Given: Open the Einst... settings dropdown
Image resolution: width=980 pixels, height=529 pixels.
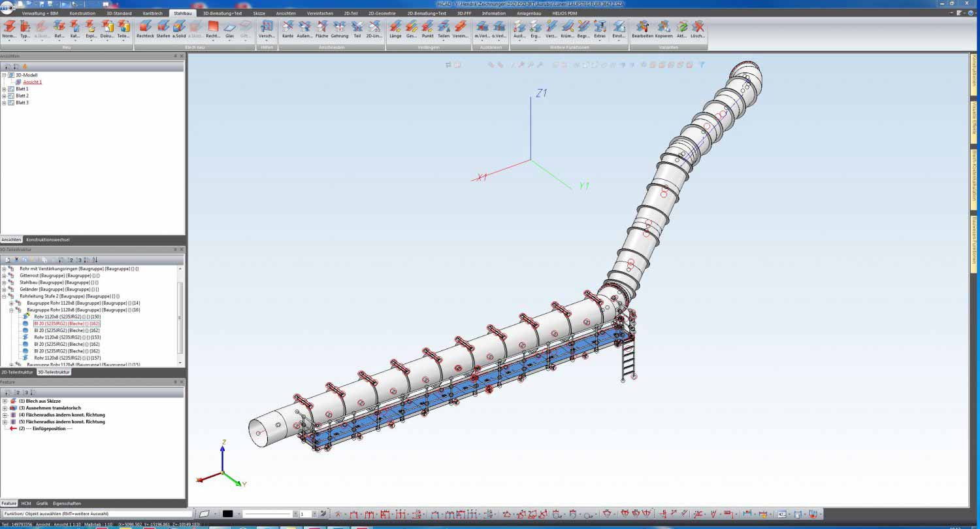Looking at the screenshot, I should [619, 40].
